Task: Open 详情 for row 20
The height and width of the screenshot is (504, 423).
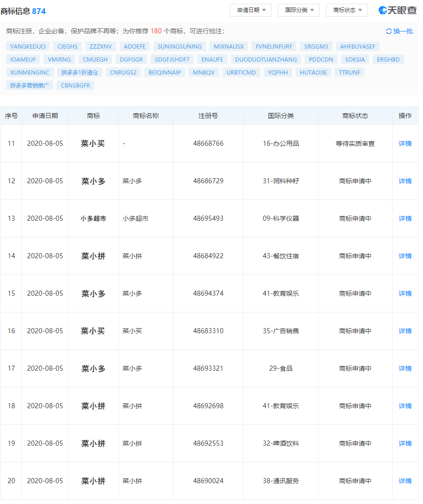Action: (405, 481)
